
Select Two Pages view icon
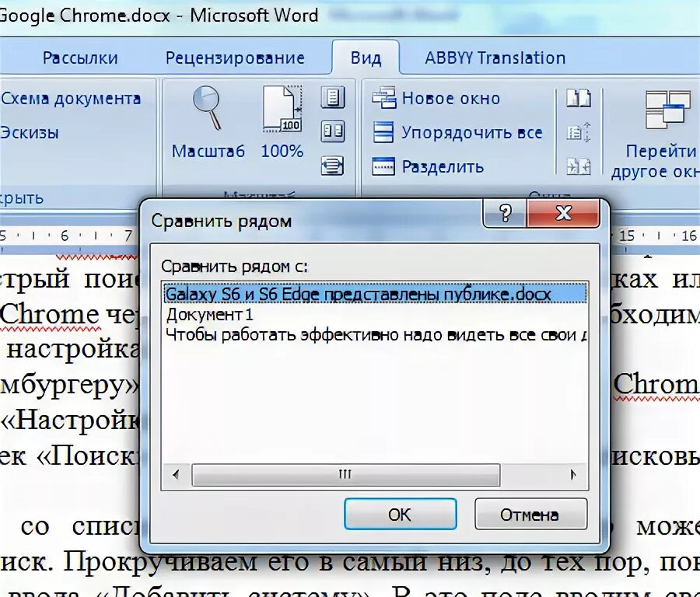tap(333, 131)
